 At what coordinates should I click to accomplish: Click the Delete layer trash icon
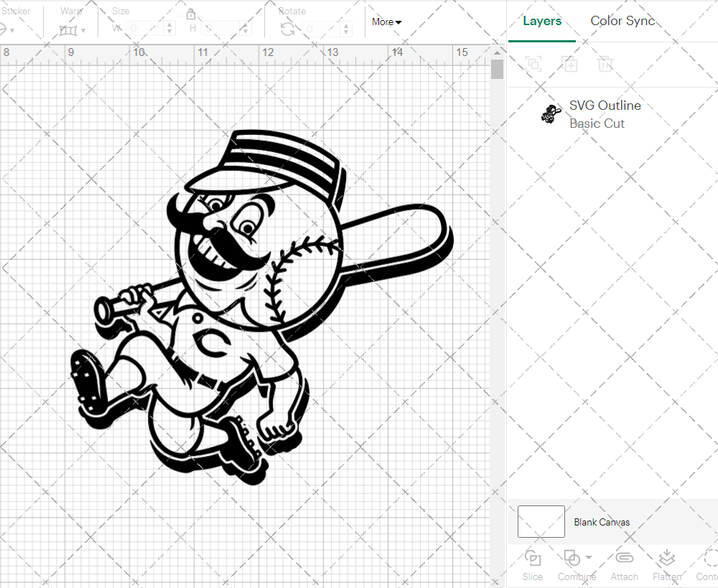[605, 64]
